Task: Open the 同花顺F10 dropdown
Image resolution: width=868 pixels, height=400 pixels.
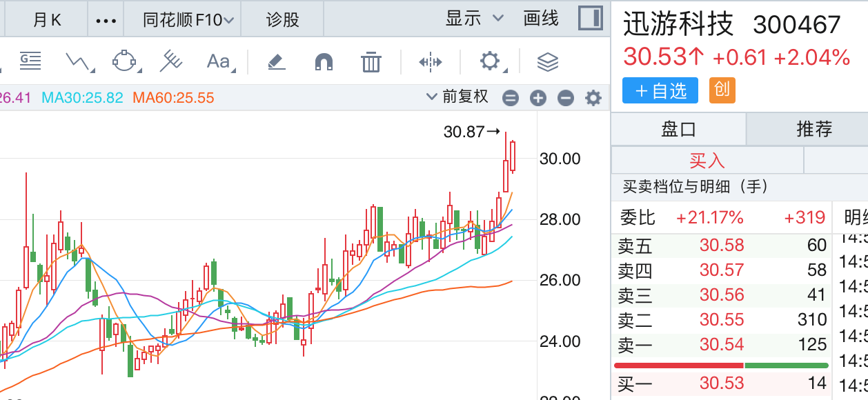Action: pyautogui.click(x=188, y=20)
